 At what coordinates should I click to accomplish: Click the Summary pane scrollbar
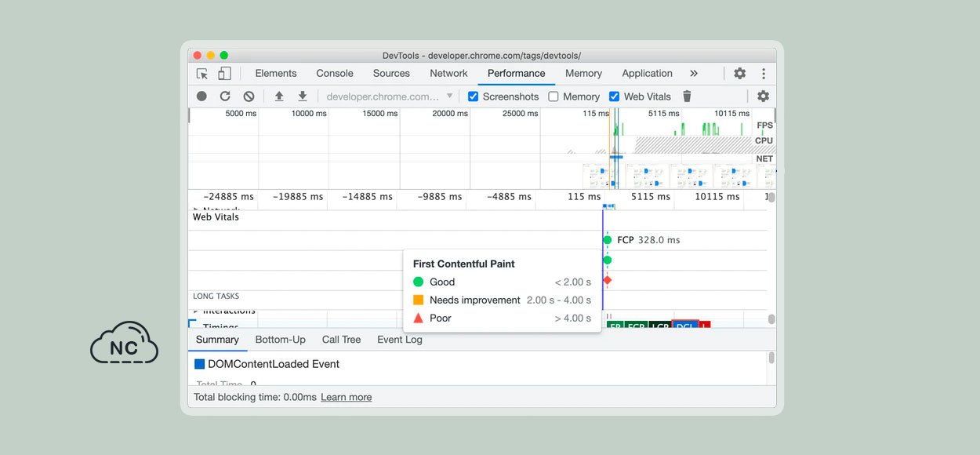click(771, 358)
